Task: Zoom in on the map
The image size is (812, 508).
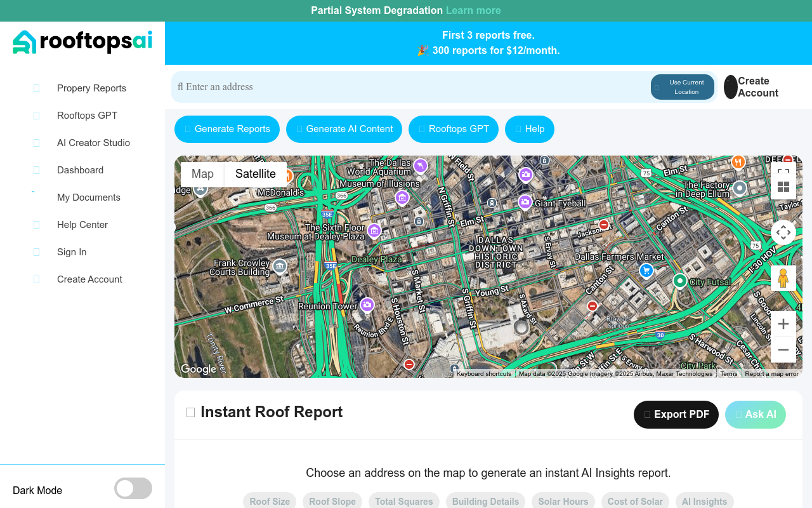Action: (x=783, y=324)
